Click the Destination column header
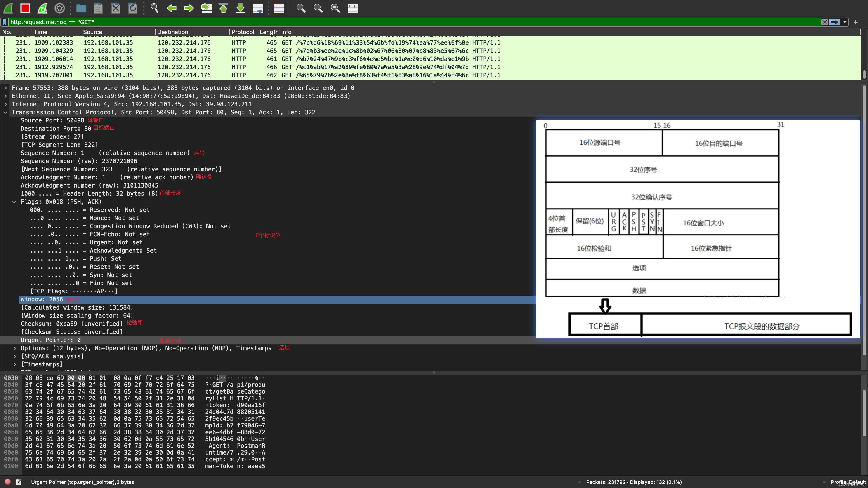The image size is (868, 488). (172, 32)
